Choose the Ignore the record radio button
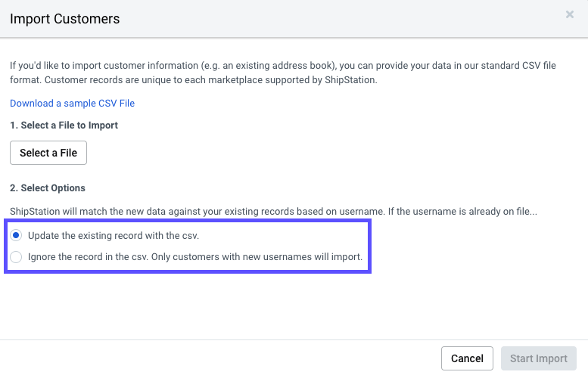This screenshot has height=375, width=588. coord(16,257)
